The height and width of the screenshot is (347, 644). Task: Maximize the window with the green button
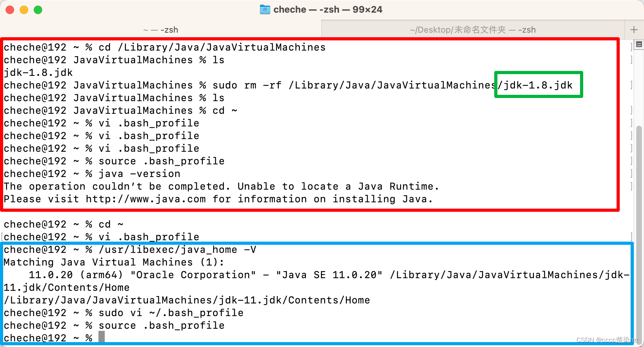38,10
